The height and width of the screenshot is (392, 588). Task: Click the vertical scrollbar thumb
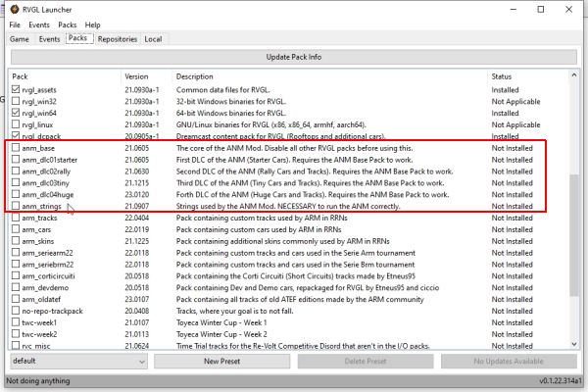tap(573, 235)
